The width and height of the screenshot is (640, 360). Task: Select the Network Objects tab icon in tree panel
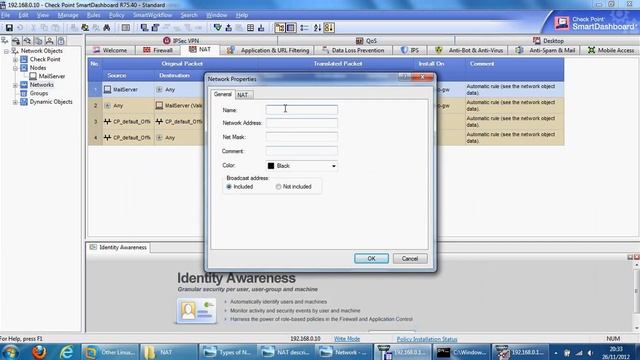click(x=5, y=41)
